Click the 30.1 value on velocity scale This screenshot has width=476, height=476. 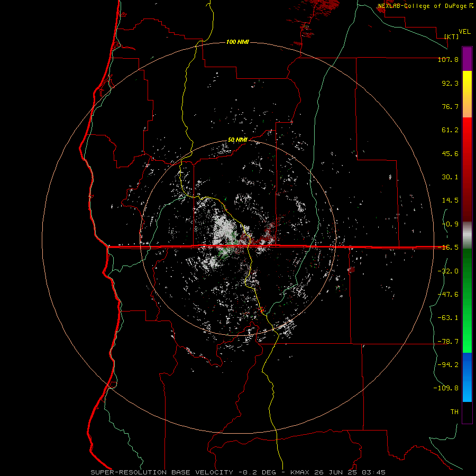pyautogui.click(x=450, y=177)
